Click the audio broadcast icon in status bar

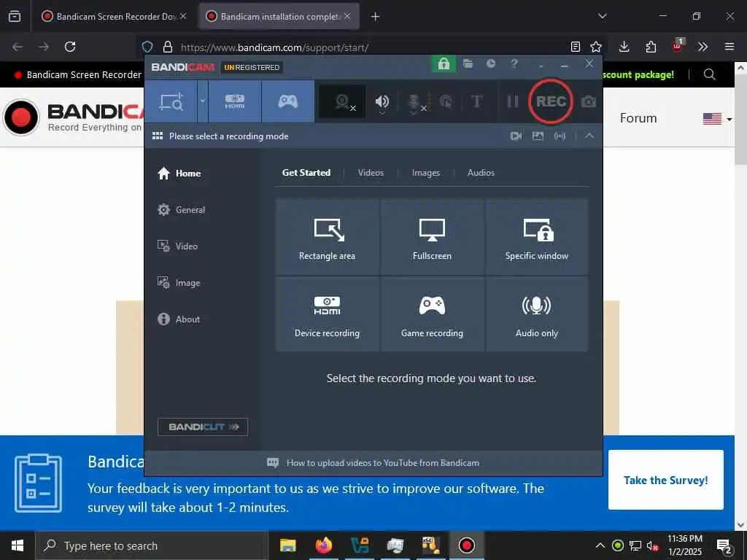[560, 136]
